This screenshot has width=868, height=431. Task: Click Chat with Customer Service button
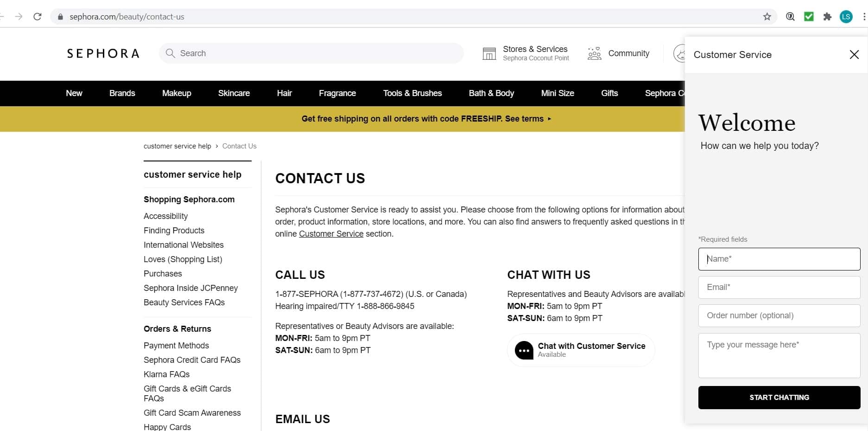(x=581, y=350)
